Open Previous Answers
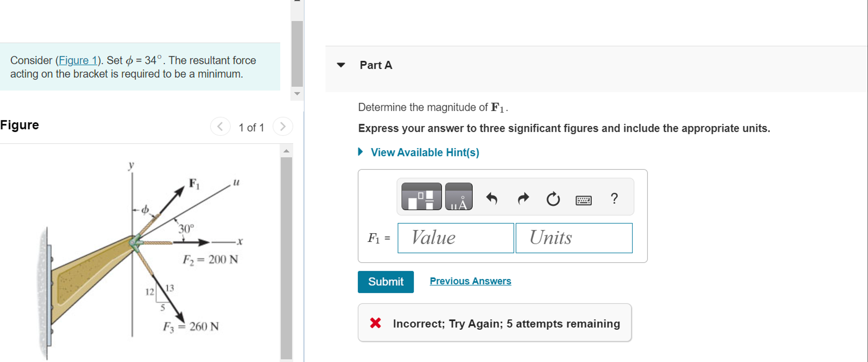Image resolution: width=868 pixels, height=362 pixels. tap(470, 281)
